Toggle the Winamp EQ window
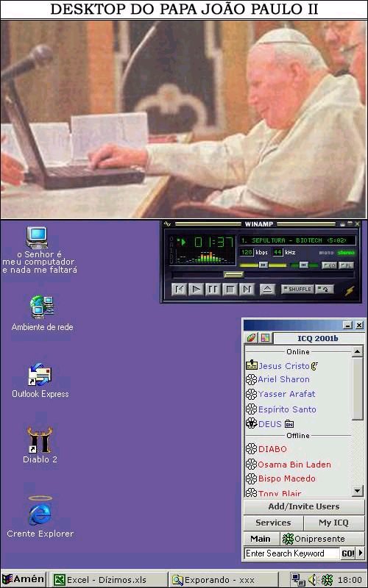Screen dimensions: 368x588 [329, 265]
